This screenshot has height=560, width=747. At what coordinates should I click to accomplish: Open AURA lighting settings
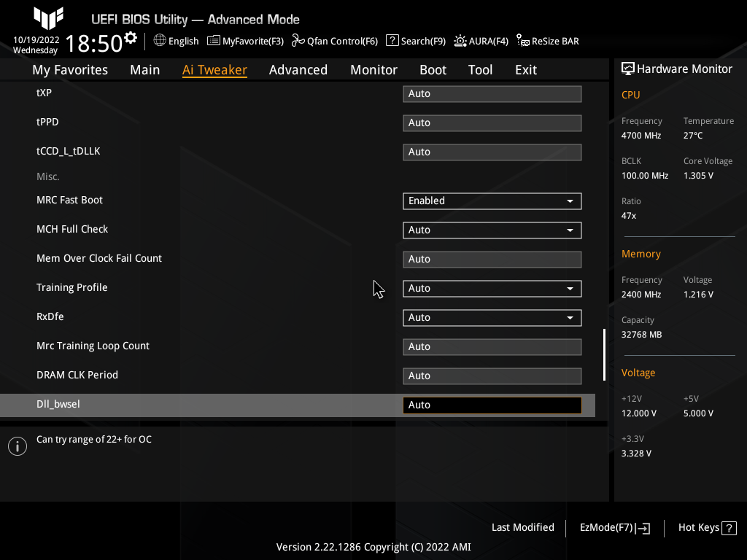[481, 41]
